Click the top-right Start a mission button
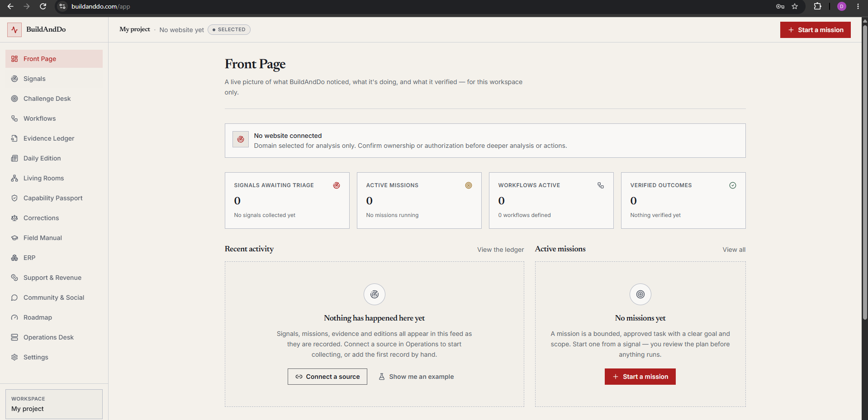This screenshot has height=420, width=868. 815,30
